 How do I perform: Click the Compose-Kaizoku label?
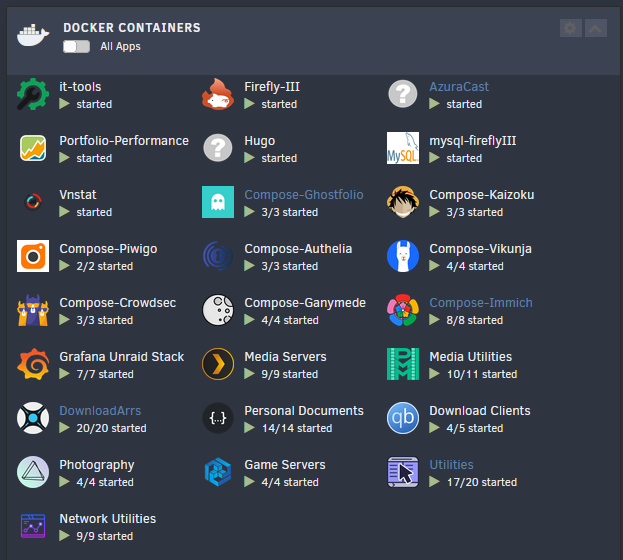482,195
